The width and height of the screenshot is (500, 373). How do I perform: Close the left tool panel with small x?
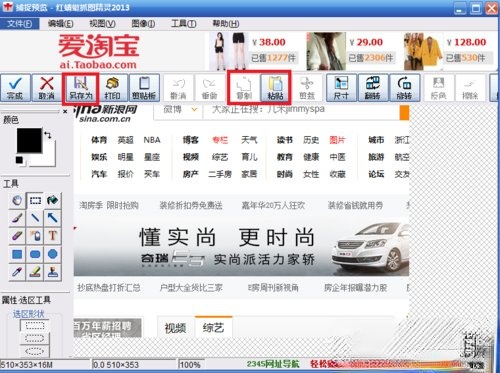tap(65, 112)
